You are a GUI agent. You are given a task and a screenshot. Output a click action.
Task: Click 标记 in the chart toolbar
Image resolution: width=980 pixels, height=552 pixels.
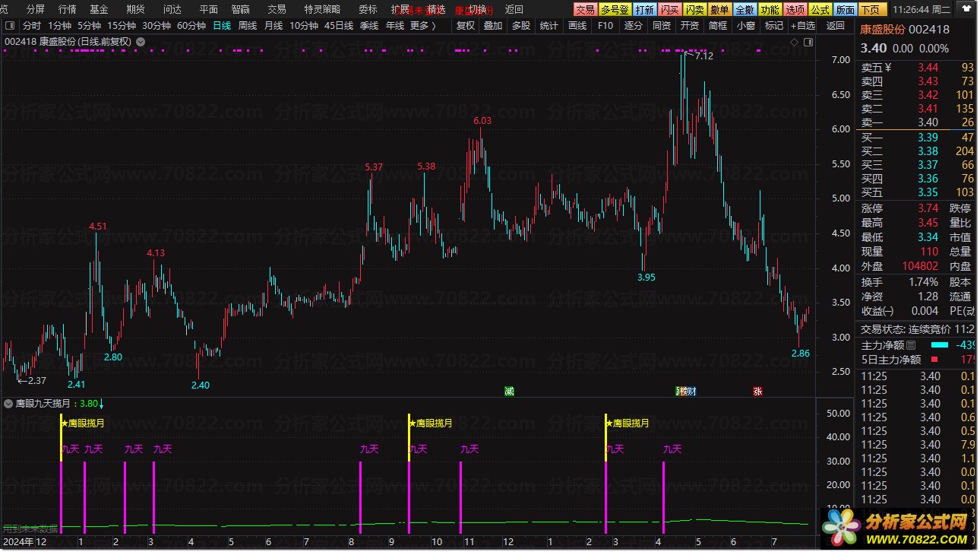pyautogui.click(x=774, y=25)
